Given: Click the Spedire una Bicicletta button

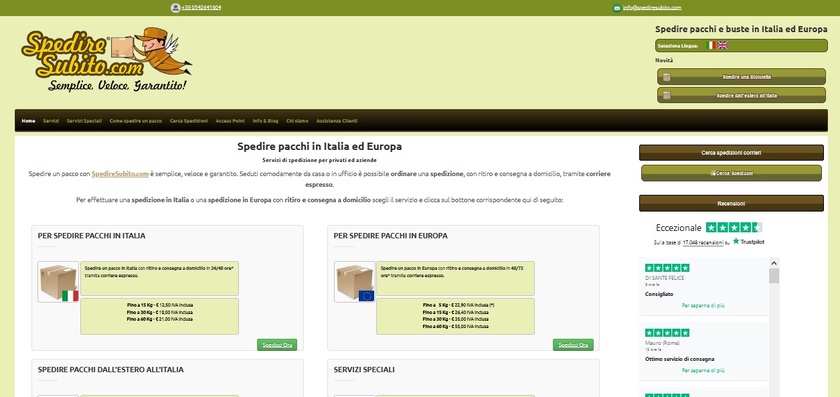Looking at the screenshot, I should (741, 77).
